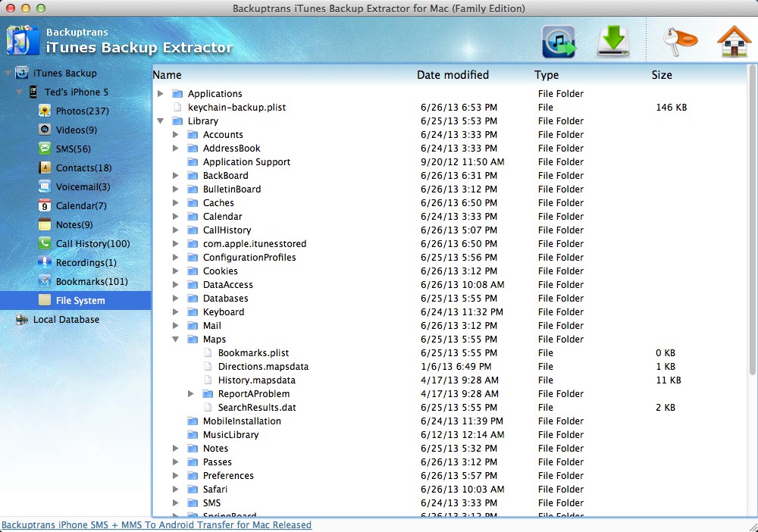This screenshot has width=758, height=532.
Task: Collapse the Library folder
Action: pyautogui.click(x=161, y=120)
